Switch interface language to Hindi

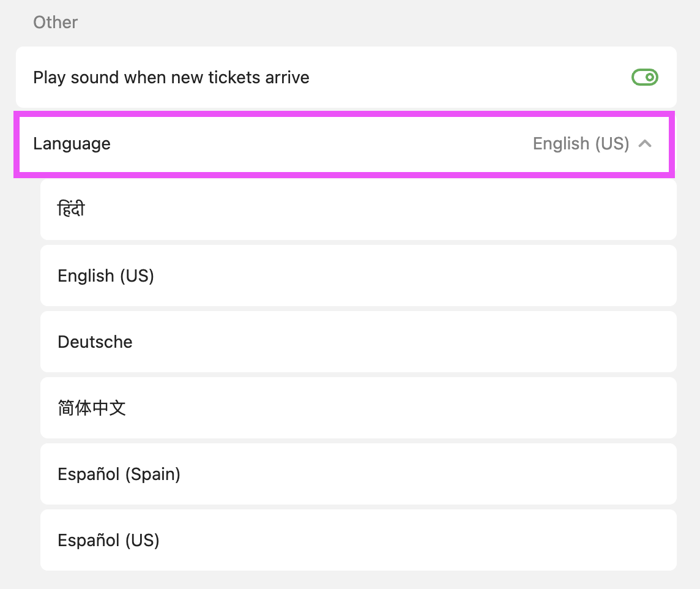[x=71, y=210]
